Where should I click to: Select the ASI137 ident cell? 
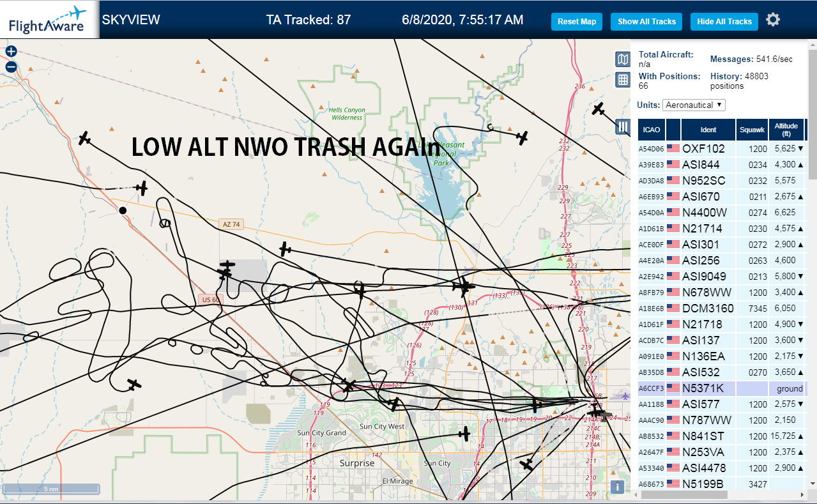tap(708, 340)
